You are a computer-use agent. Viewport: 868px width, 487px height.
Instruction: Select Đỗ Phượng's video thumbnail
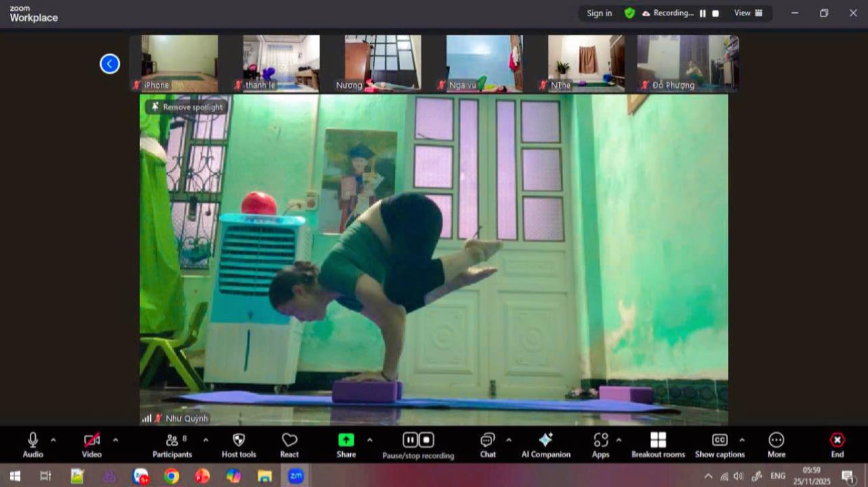(x=687, y=64)
